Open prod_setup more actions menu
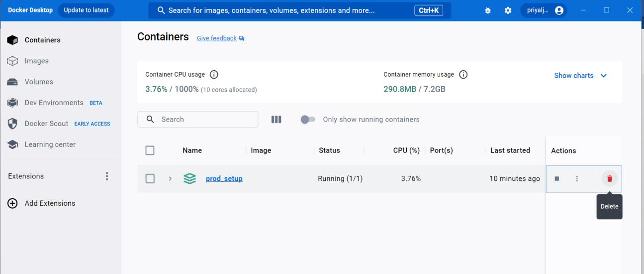Screen dimensions: 644x274 click(x=577, y=178)
